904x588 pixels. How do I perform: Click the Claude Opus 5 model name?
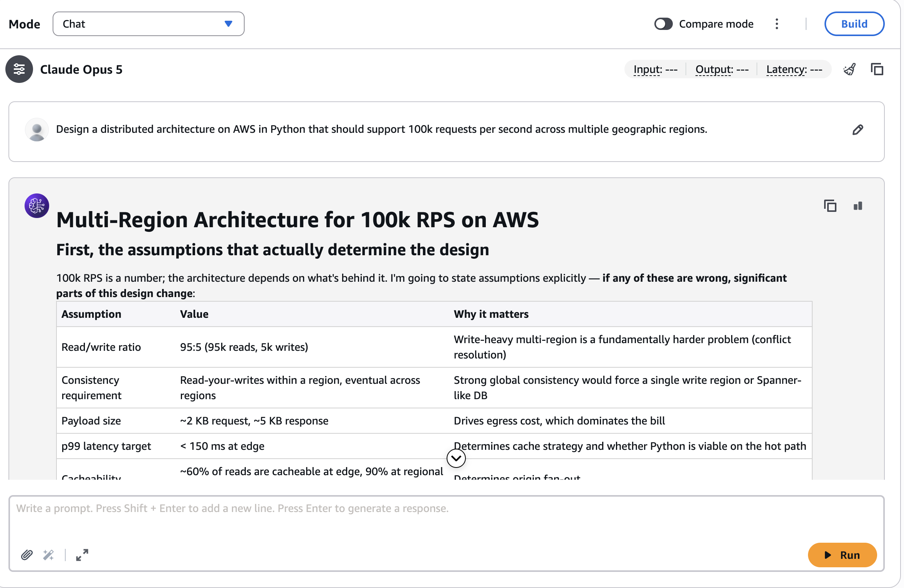pyautogui.click(x=81, y=69)
